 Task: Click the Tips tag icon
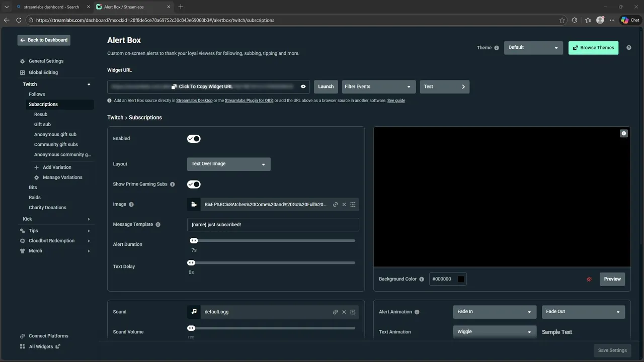tap(22, 231)
